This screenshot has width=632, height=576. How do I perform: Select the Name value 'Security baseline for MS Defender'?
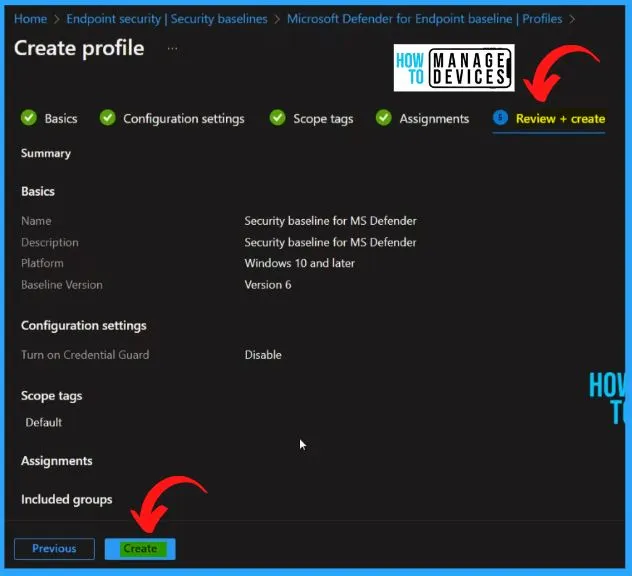coord(331,221)
